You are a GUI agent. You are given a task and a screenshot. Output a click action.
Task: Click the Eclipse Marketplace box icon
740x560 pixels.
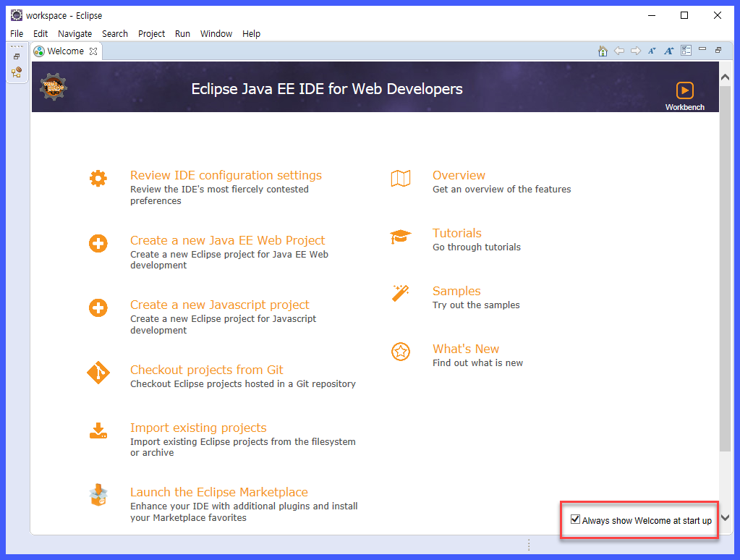[98, 495]
